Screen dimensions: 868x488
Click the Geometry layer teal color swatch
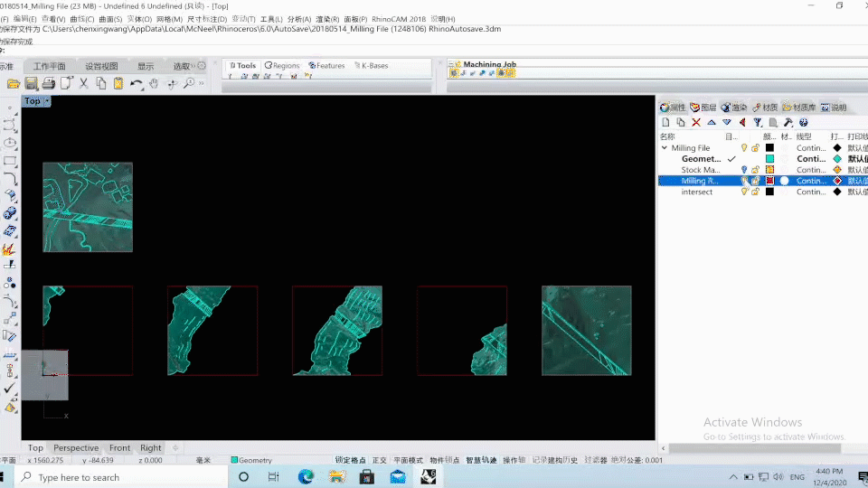[x=769, y=159]
